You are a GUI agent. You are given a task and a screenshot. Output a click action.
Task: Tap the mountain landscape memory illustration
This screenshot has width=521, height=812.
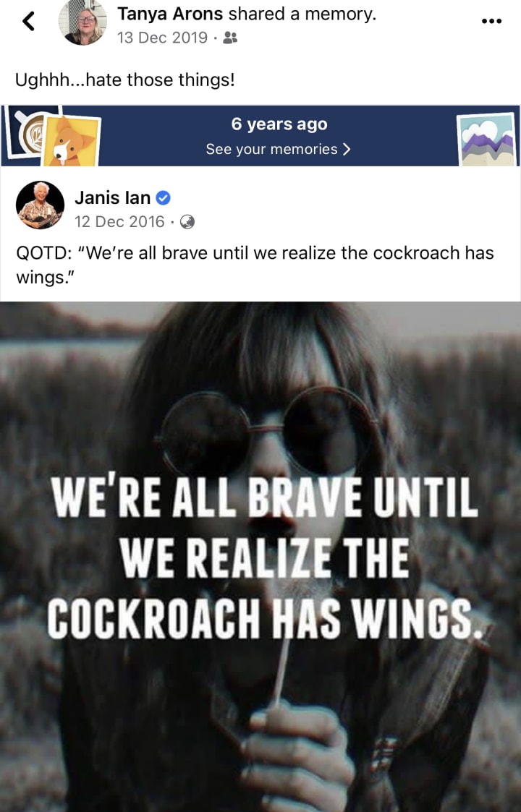[x=487, y=140]
